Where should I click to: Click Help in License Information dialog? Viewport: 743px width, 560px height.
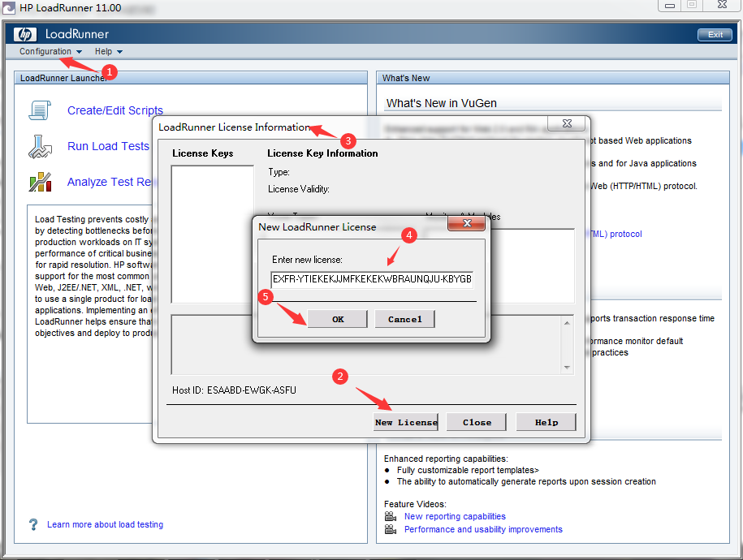546,422
